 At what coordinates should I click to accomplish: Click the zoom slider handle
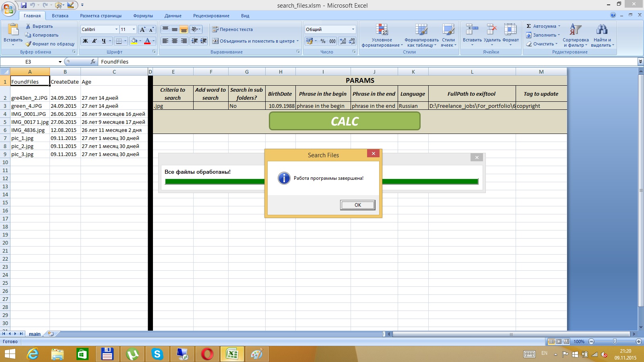click(615, 341)
